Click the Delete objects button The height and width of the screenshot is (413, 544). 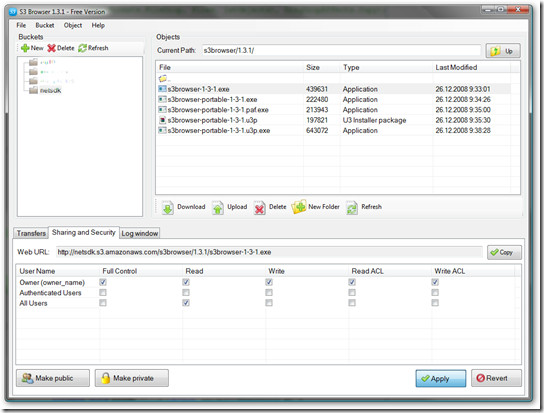coord(270,207)
